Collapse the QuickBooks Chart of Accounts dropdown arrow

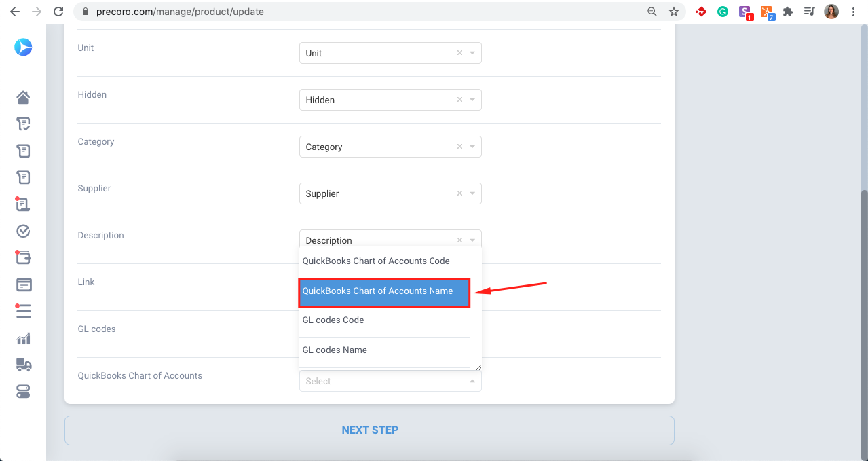pos(472,382)
